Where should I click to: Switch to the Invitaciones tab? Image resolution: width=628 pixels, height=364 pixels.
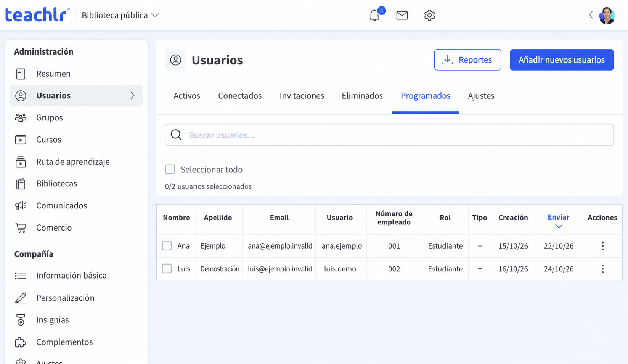pos(302,96)
